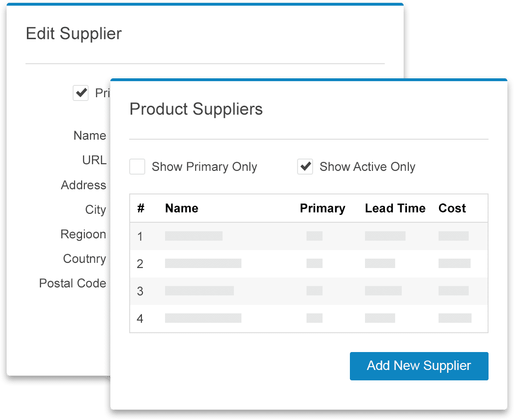Click the Edit Supplier dialog title
This screenshot has width=514, height=420.
[x=74, y=34]
